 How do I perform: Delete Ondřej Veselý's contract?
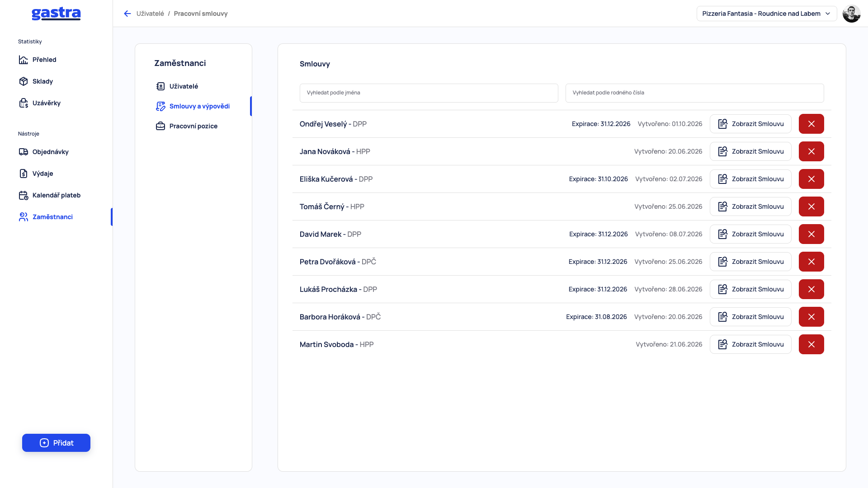tap(811, 124)
